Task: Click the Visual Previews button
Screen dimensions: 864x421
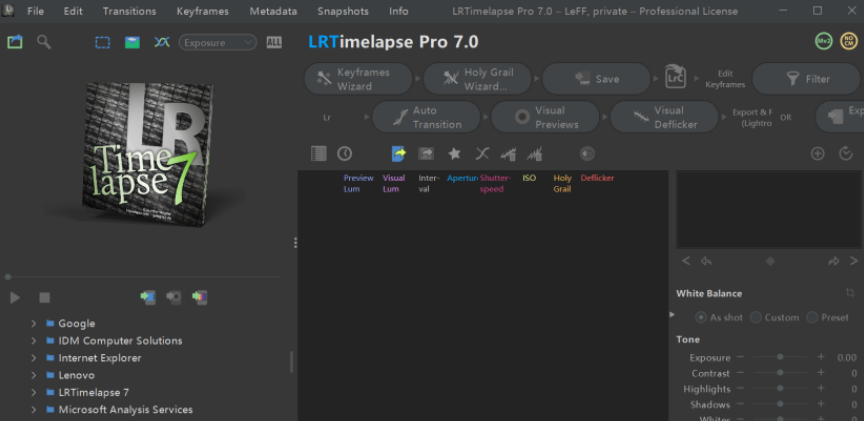Action: coord(546,117)
